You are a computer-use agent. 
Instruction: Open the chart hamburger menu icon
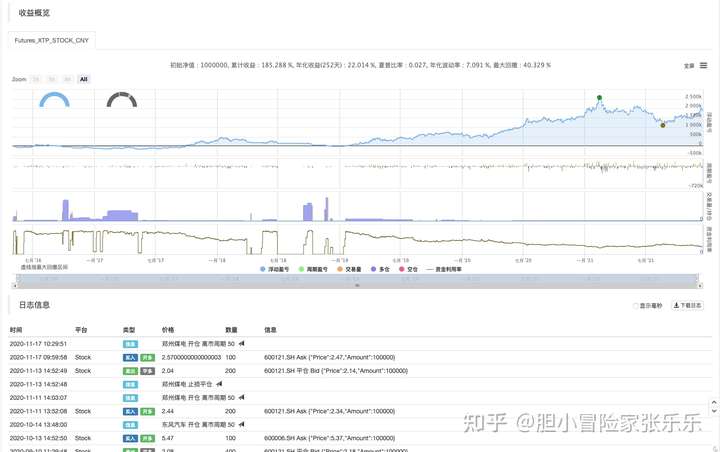click(703, 65)
